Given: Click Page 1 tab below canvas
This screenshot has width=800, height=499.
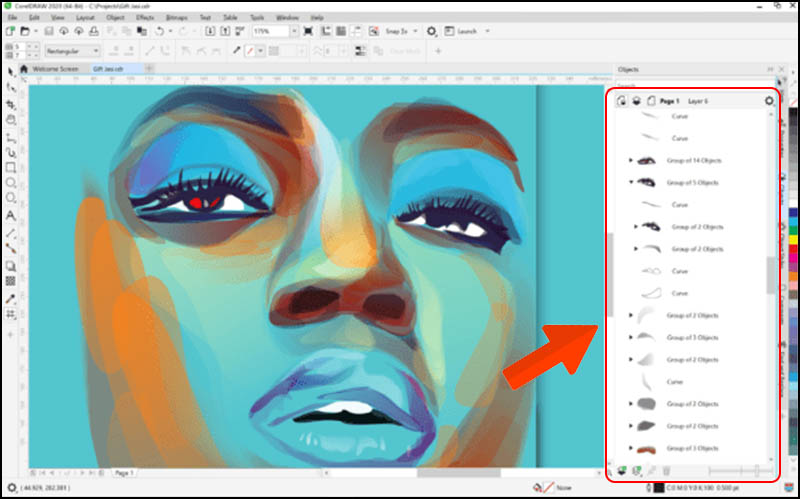Looking at the screenshot, I should [x=124, y=473].
